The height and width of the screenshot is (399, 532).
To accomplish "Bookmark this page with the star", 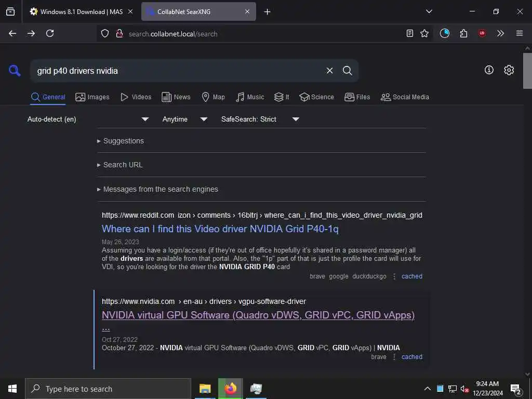I will pos(424,33).
